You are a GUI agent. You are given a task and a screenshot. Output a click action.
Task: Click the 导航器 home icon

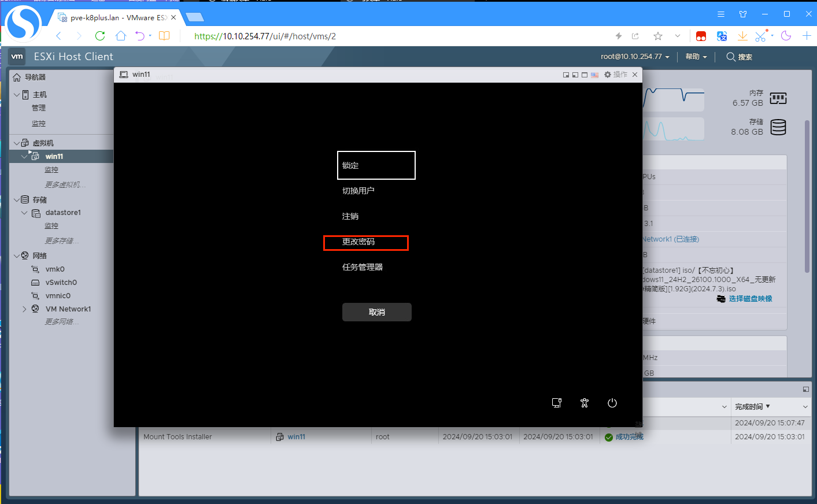coord(17,77)
